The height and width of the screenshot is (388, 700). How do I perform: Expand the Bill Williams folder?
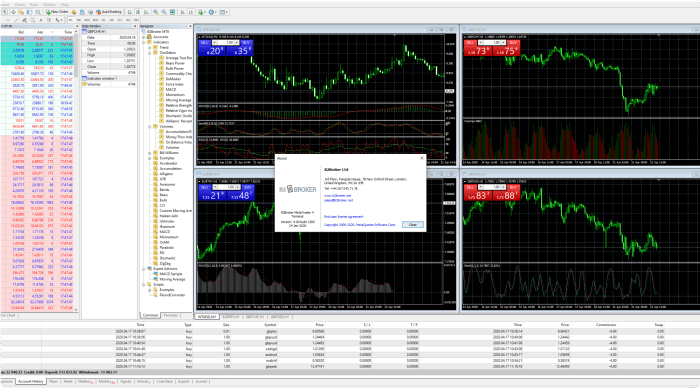(x=150, y=153)
